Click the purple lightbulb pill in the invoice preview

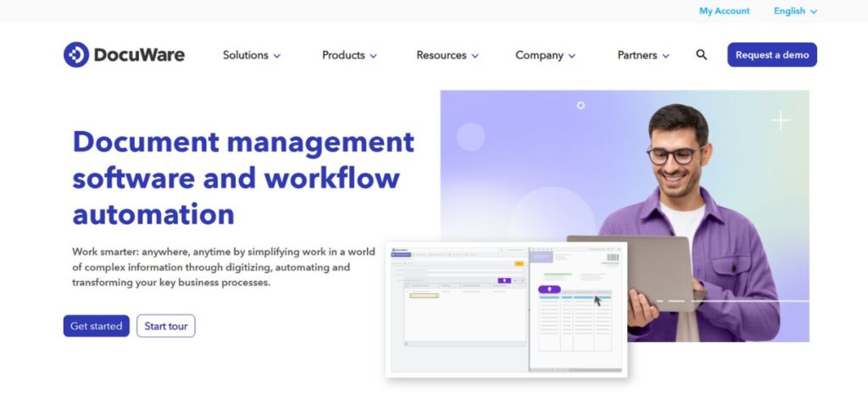click(549, 289)
